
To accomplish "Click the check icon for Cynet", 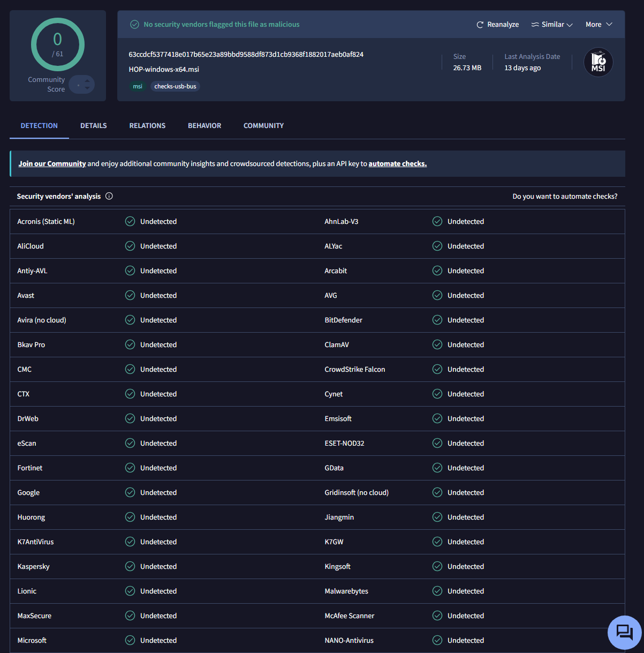I will click(x=437, y=394).
